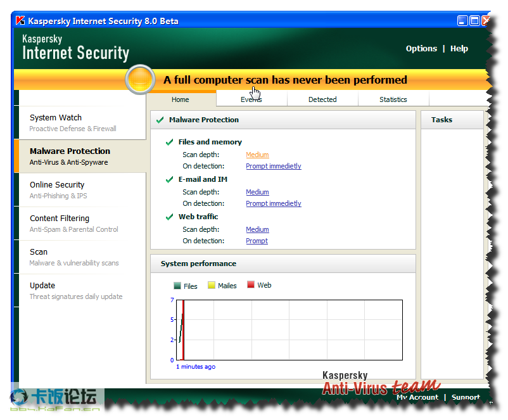Click Files and memory Prompt immedietly link

[274, 166]
